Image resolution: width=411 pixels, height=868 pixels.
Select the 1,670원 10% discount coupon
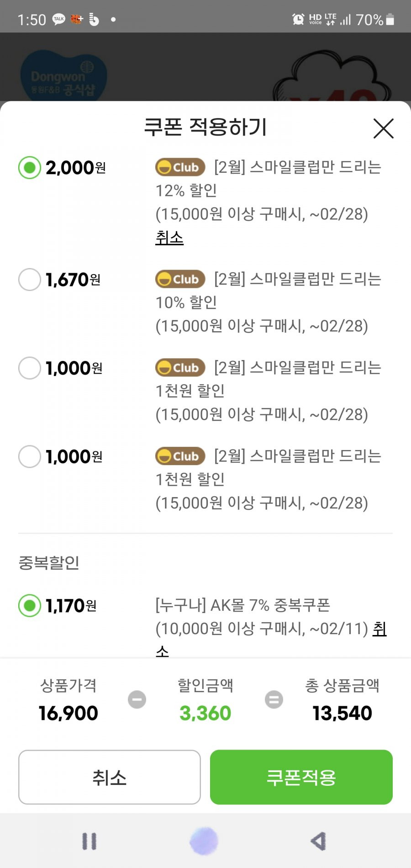tap(30, 280)
